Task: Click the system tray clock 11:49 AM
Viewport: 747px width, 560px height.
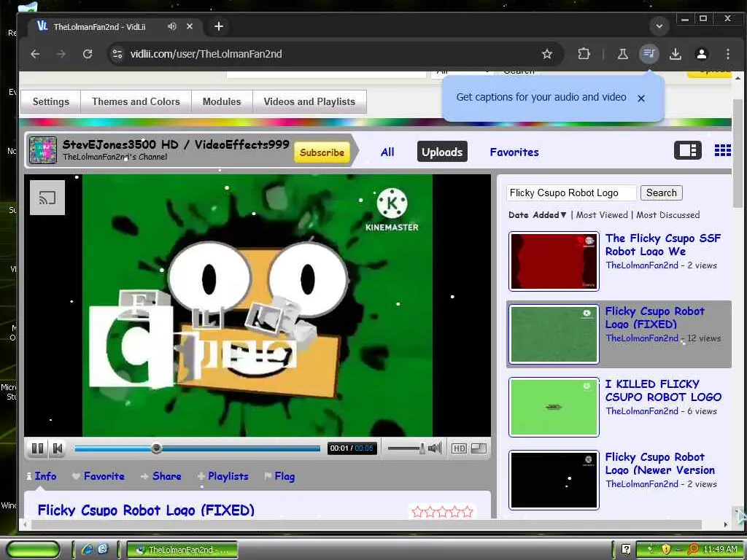Action: (x=720, y=550)
